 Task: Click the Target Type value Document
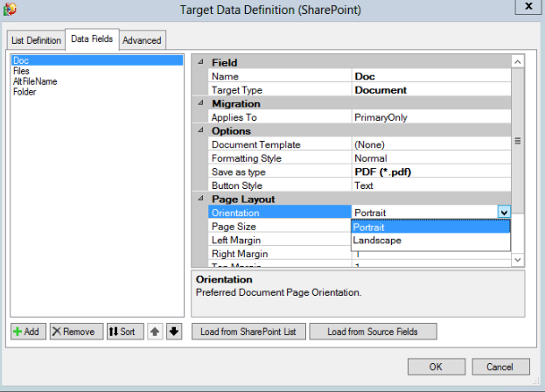tap(431, 90)
